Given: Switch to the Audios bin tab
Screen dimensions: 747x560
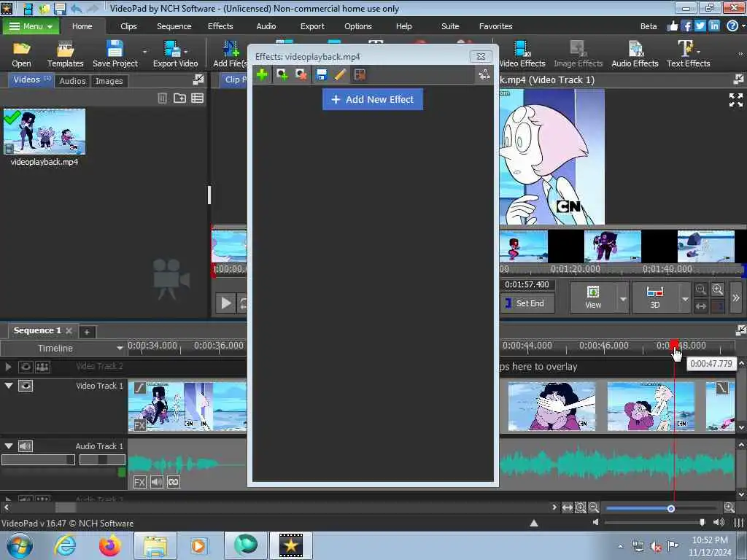Looking at the screenshot, I should [72, 81].
